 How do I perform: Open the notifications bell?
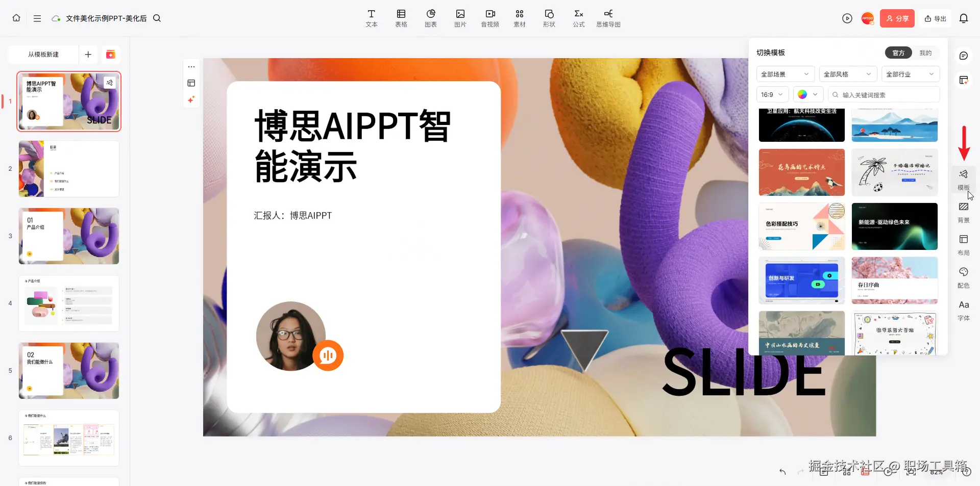coord(964,18)
